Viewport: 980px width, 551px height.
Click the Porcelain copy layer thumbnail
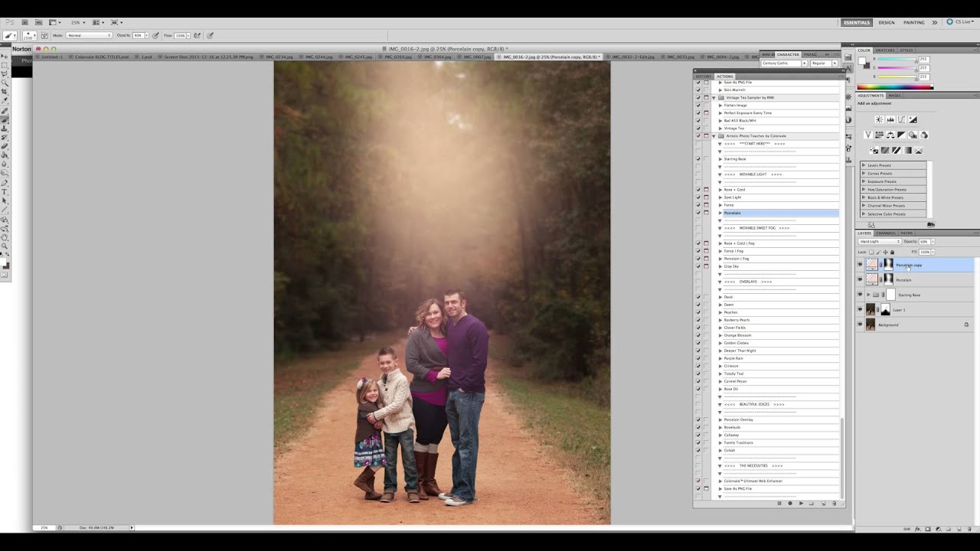tap(871, 265)
